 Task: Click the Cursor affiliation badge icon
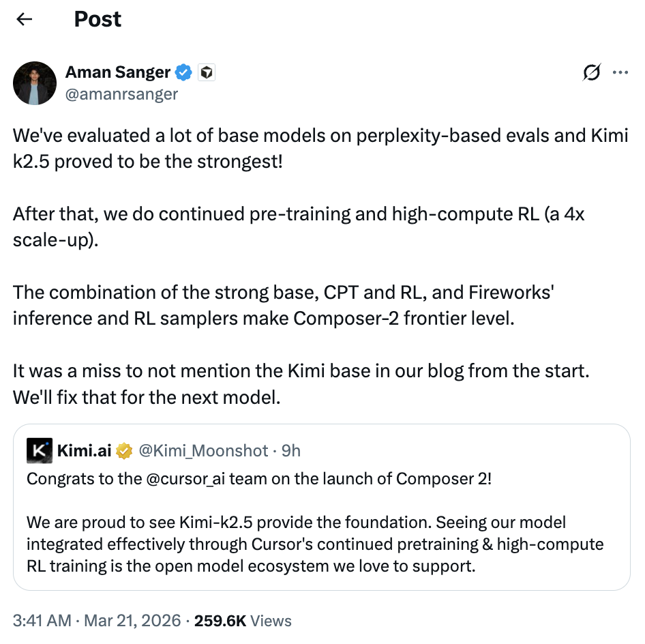(x=207, y=72)
